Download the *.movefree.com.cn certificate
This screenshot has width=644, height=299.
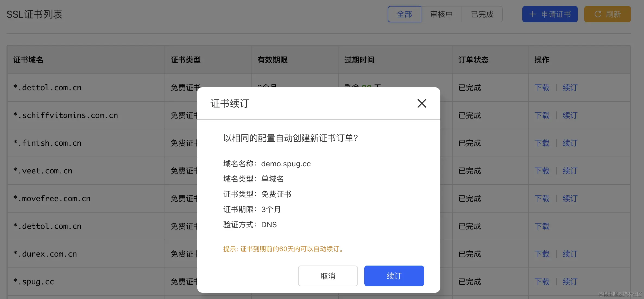tap(542, 198)
